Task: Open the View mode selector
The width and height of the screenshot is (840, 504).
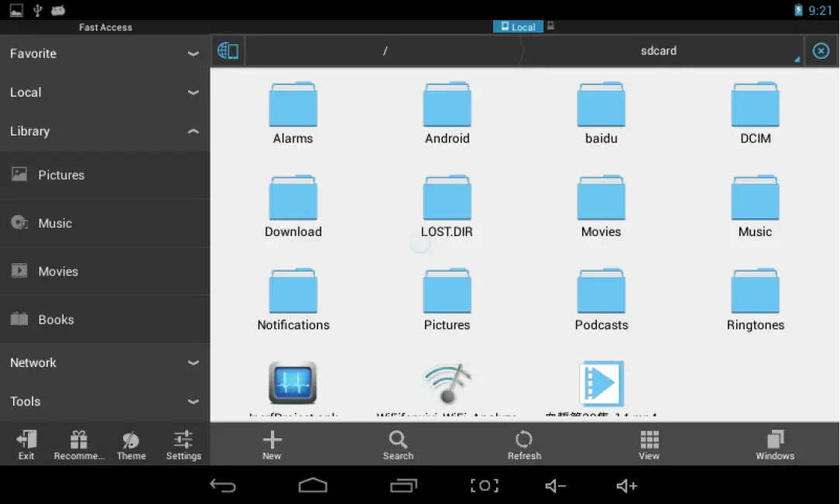Action: pyautogui.click(x=649, y=444)
